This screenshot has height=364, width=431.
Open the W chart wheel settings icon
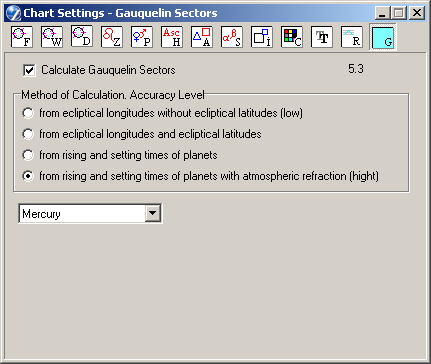click(52, 37)
